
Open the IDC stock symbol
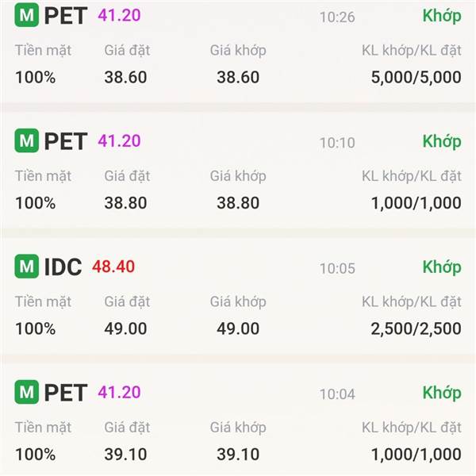tap(63, 267)
